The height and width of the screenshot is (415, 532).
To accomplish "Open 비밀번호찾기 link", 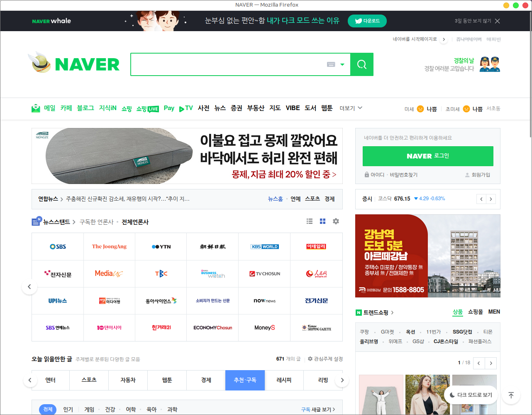I will (404, 175).
